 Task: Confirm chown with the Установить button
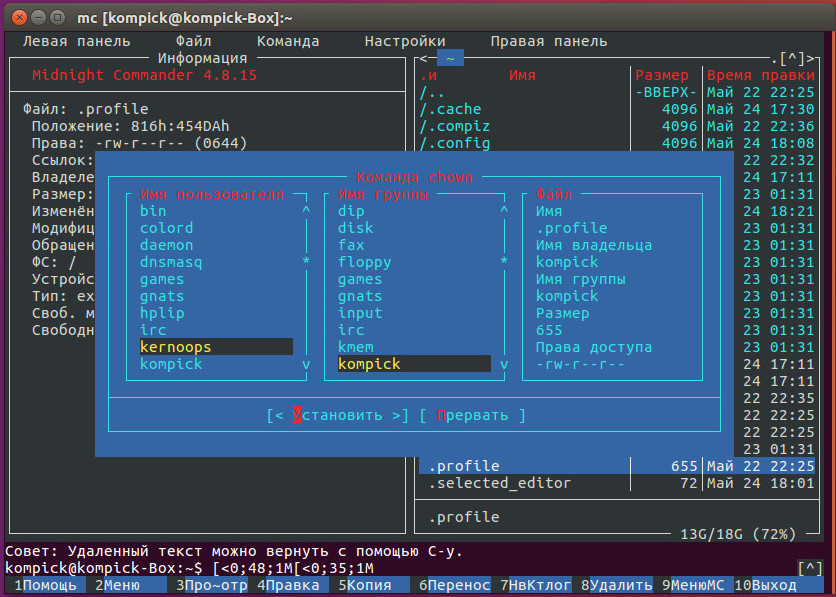tap(338, 415)
